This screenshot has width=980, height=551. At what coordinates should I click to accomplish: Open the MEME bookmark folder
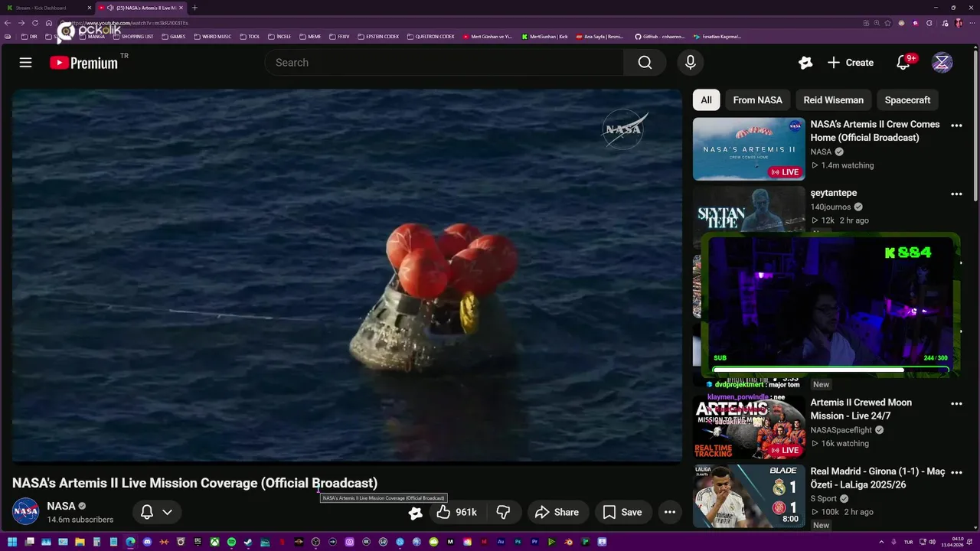click(311, 36)
